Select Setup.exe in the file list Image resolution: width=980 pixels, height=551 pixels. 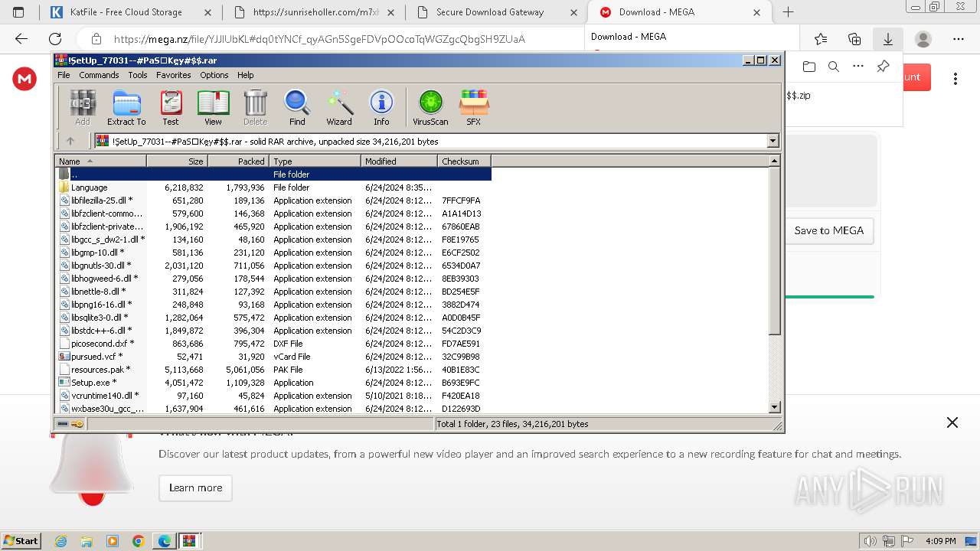pyautogui.click(x=273, y=383)
